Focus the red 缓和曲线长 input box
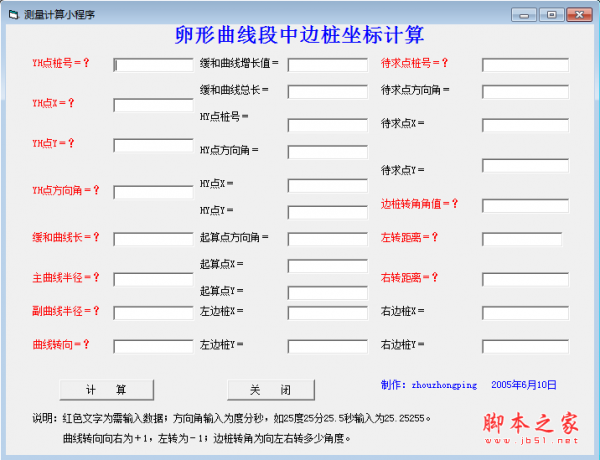This screenshot has width=600, height=460. [x=153, y=239]
